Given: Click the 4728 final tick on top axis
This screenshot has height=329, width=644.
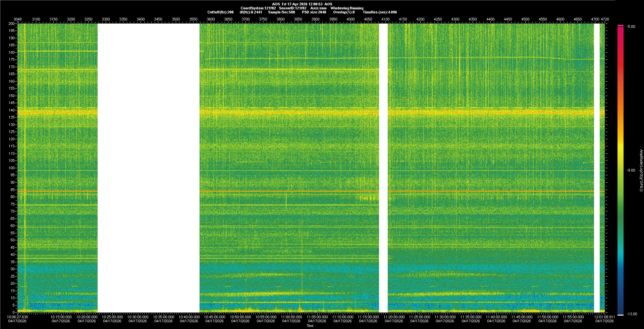Looking at the screenshot, I should [x=604, y=19].
